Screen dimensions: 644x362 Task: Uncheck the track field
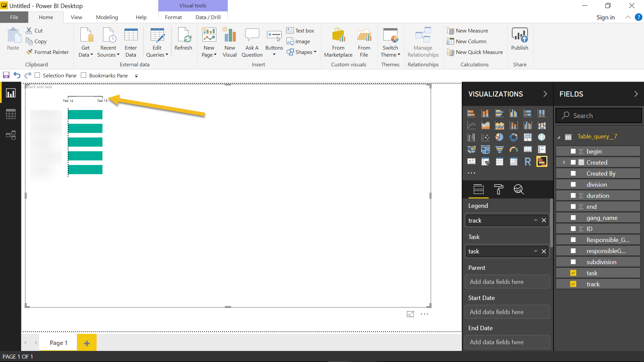(573, 284)
